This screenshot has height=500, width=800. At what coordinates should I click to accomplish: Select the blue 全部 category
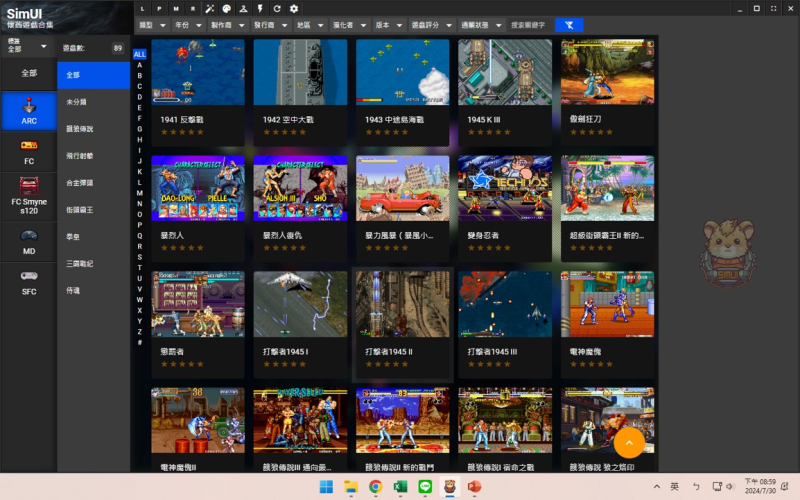93,75
